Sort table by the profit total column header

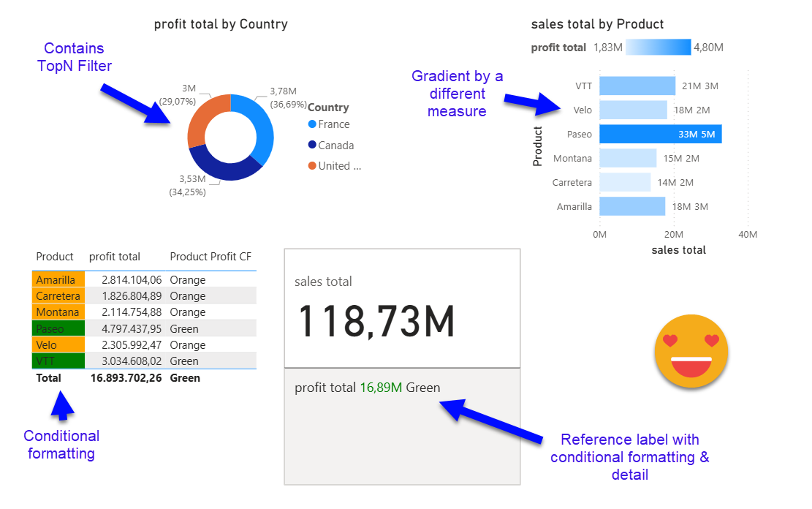pyautogui.click(x=115, y=257)
